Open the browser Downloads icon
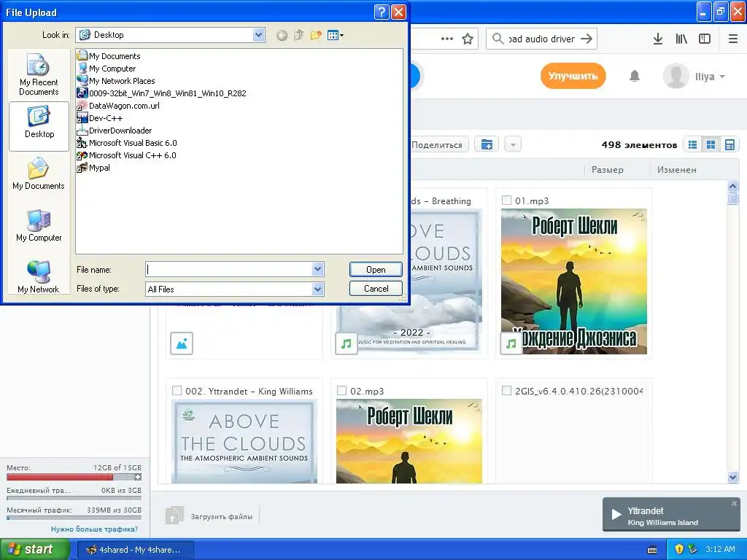This screenshot has height=560, width=747. pyautogui.click(x=658, y=39)
